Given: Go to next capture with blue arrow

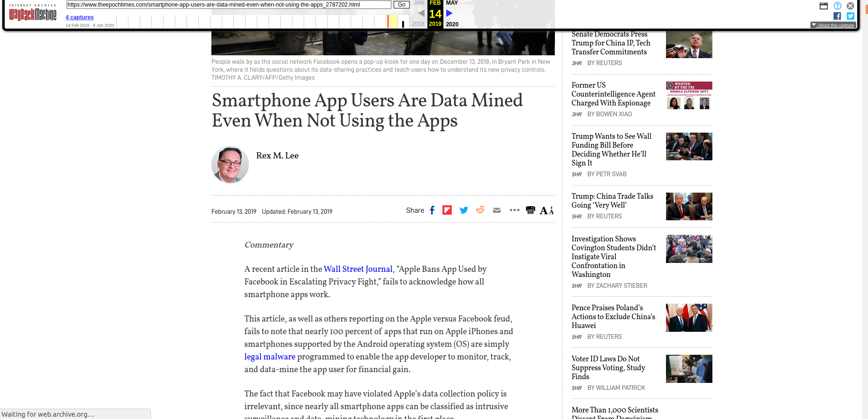Looking at the screenshot, I should [449, 14].
